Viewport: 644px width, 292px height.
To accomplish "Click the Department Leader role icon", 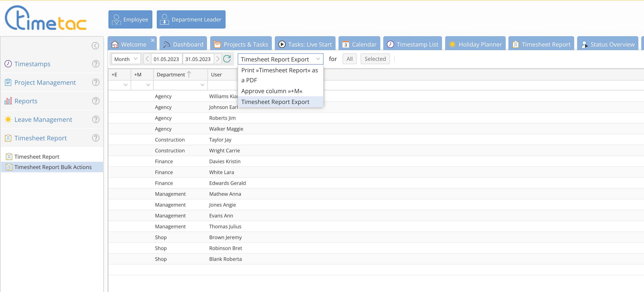I will coord(164,19).
